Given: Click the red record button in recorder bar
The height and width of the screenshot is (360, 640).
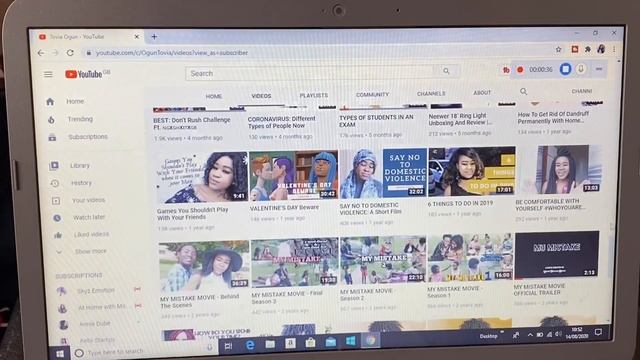Looking at the screenshot, I should tap(520, 70).
